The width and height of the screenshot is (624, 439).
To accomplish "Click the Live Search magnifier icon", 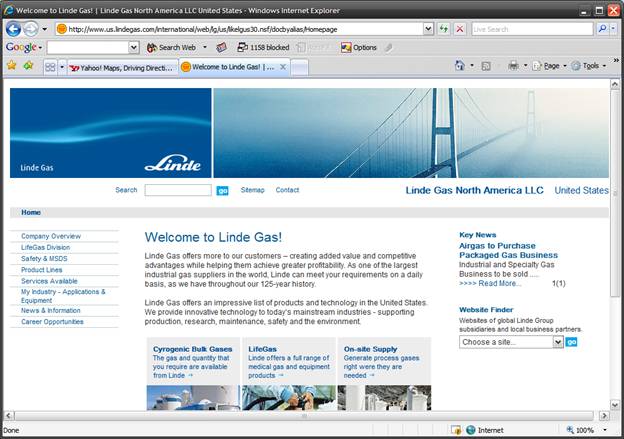I will (x=603, y=29).
